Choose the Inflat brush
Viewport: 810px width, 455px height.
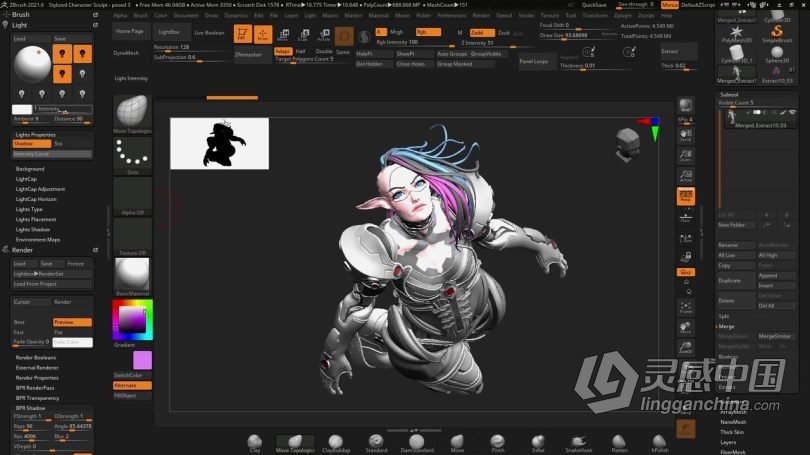point(538,444)
